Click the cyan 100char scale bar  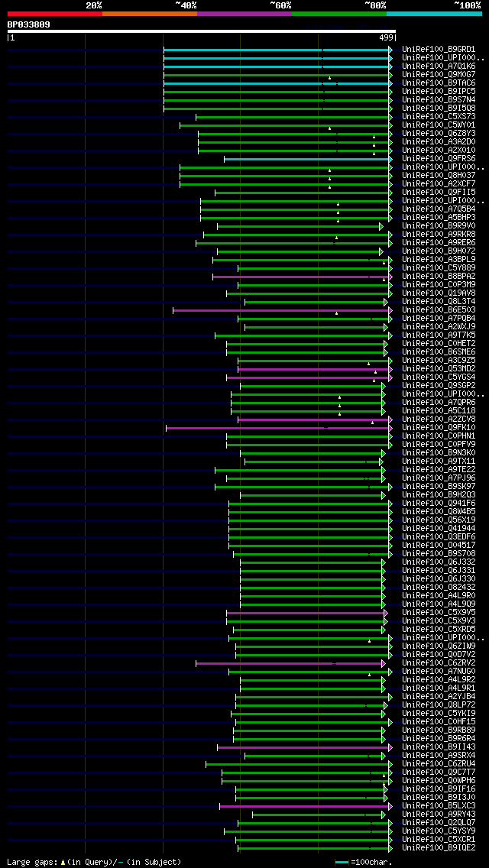click(x=342, y=863)
